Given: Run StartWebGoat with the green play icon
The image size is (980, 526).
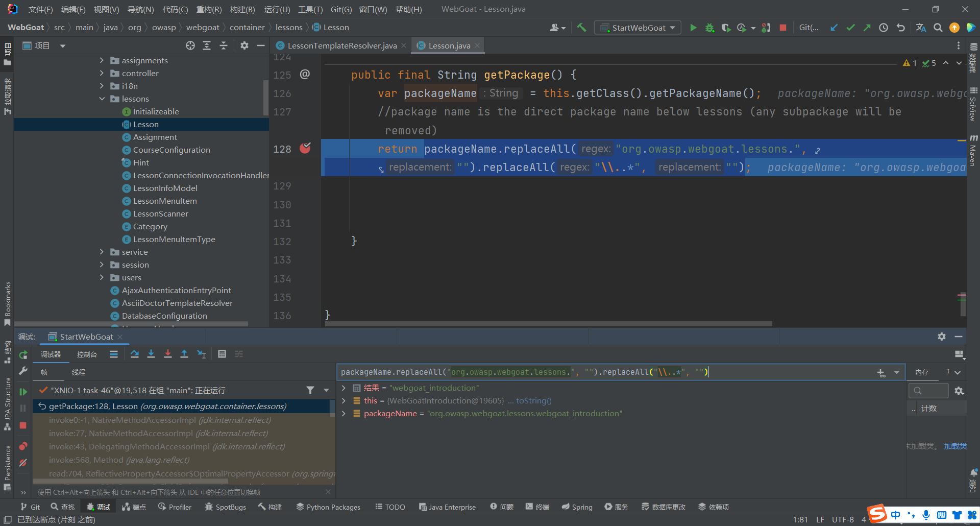Looking at the screenshot, I should pos(693,28).
